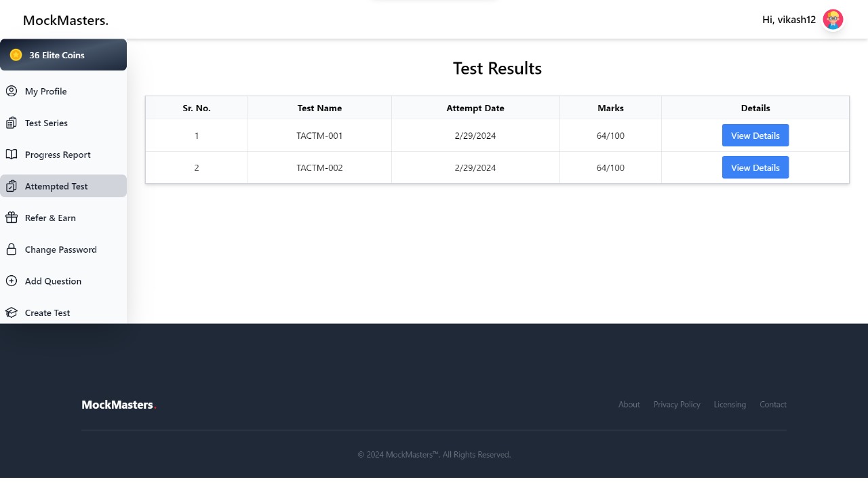Click the 2/29/2024 date in the TACTM-001 row

475,136
